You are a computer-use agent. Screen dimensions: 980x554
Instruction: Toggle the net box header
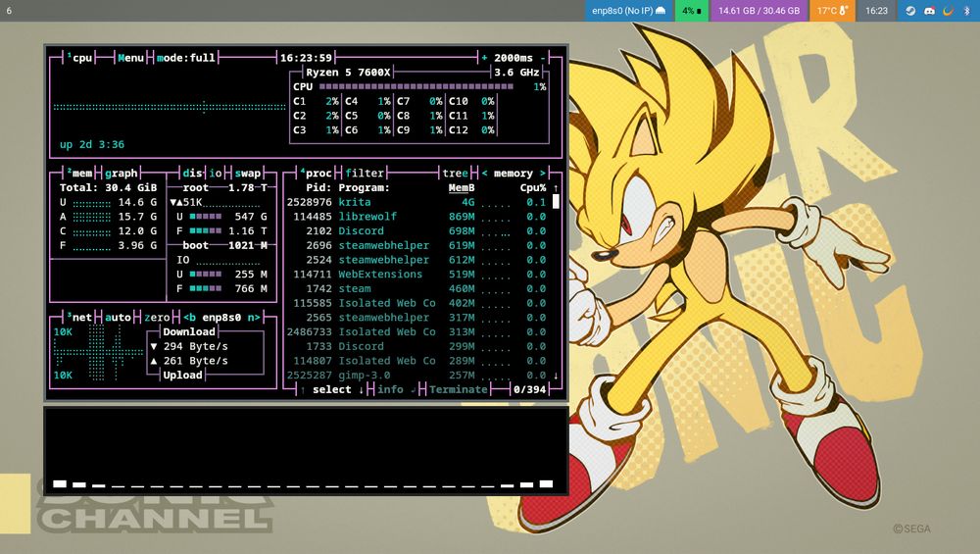tap(80, 317)
